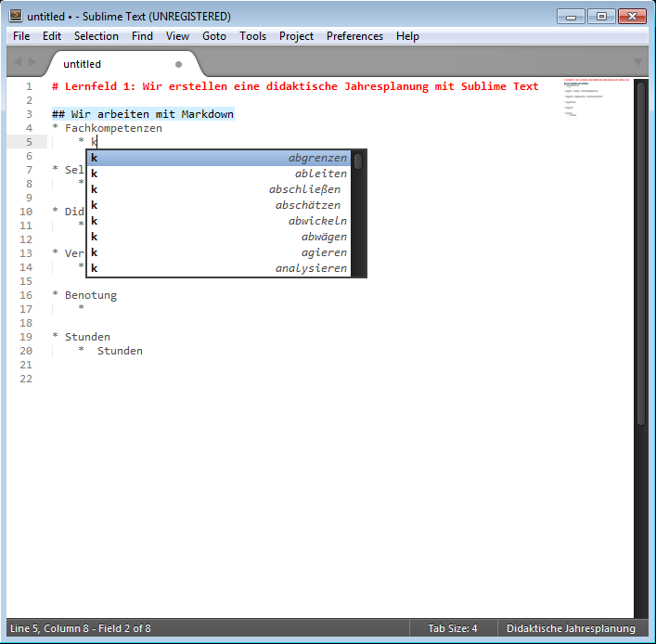The height and width of the screenshot is (644, 656).
Task: Open the tab list dropdown arrow
Action: (637, 62)
